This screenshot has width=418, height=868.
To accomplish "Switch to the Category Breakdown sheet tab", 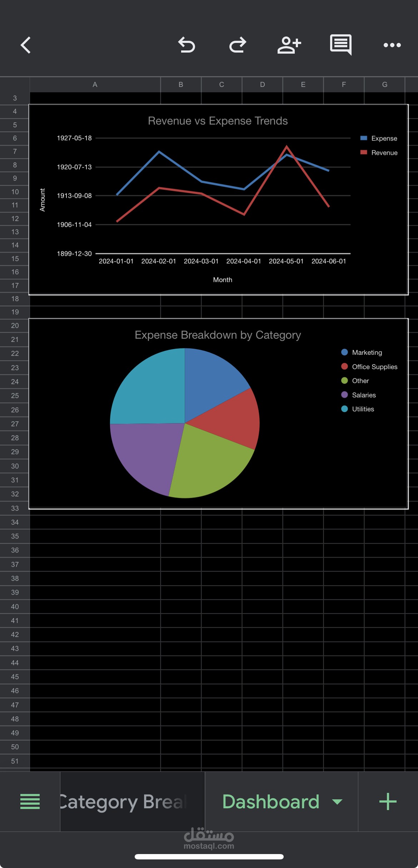I will (x=133, y=801).
